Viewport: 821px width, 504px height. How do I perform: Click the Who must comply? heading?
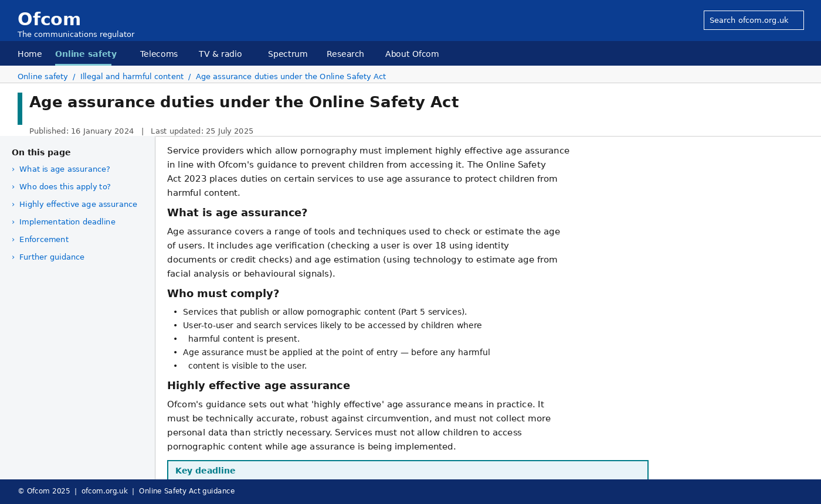(223, 294)
